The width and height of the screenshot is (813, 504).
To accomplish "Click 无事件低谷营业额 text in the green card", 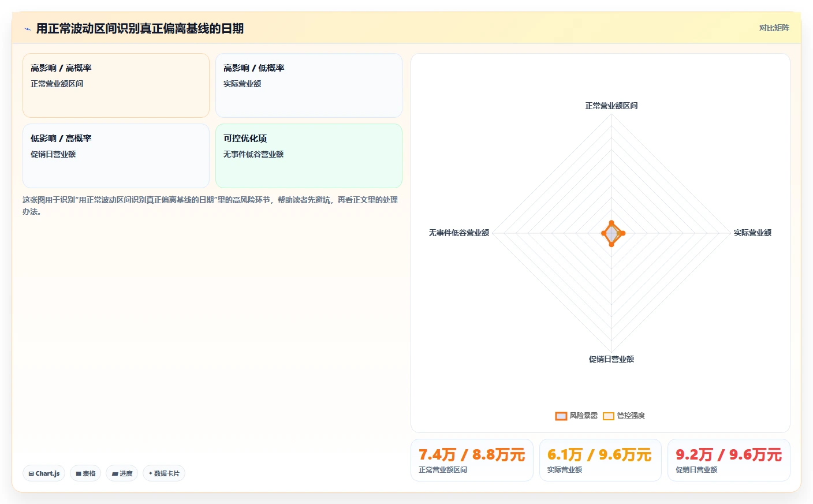I will click(253, 154).
